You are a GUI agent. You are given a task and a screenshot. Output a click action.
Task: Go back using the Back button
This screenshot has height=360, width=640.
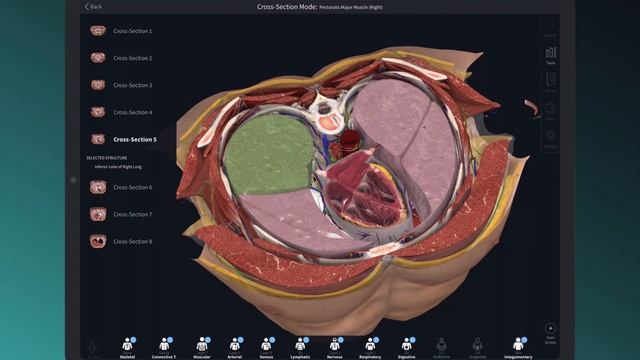[x=93, y=7]
